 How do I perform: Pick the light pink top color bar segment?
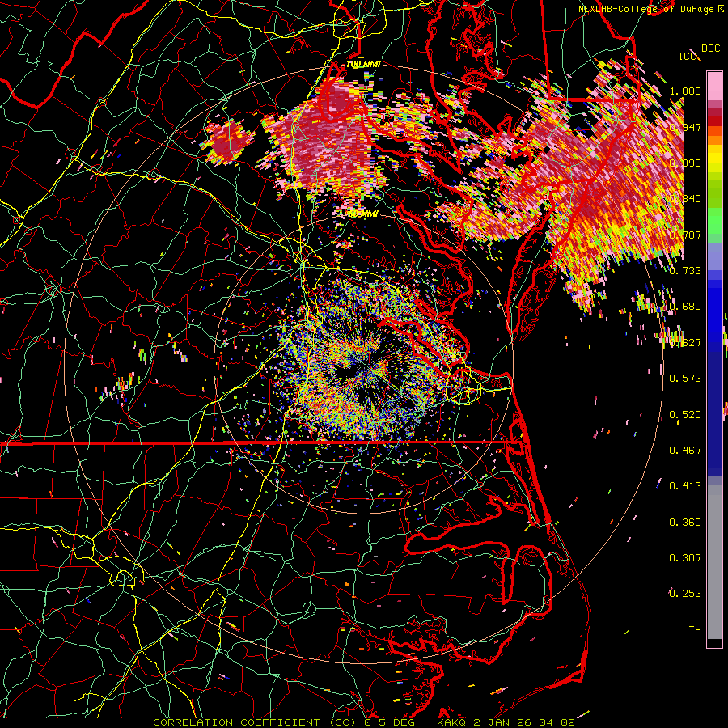click(x=714, y=87)
